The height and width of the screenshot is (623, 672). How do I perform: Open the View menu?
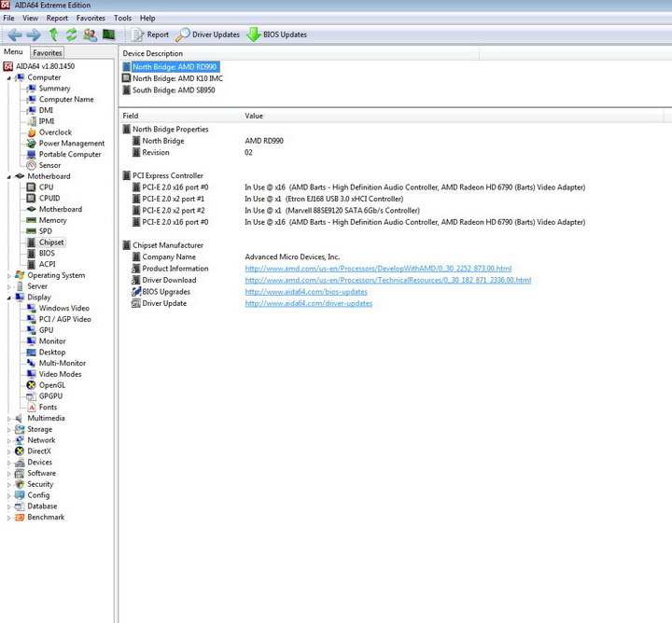click(30, 18)
